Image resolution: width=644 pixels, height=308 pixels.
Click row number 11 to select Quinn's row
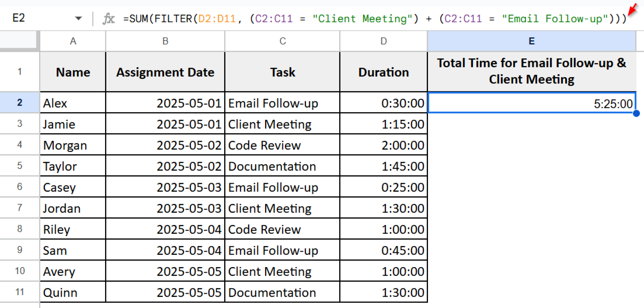click(19, 292)
